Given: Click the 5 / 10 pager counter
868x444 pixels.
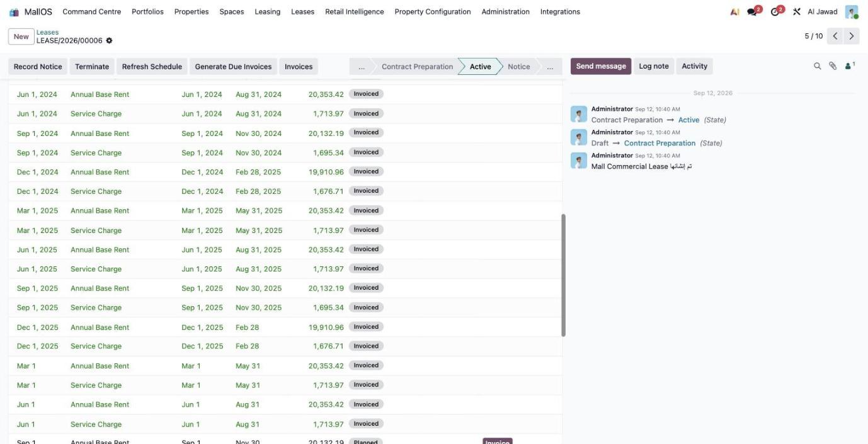Looking at the screenshot, I should point(813,36).
